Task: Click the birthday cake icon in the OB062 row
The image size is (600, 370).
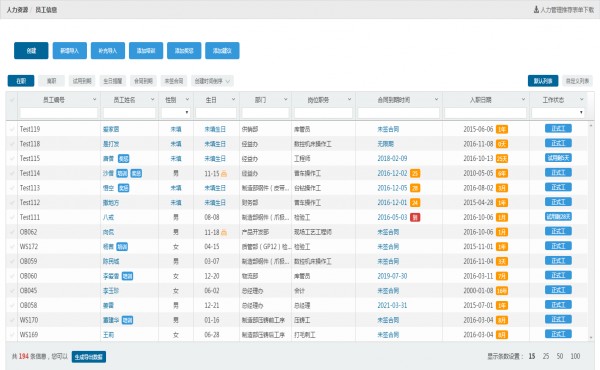Action: 224,232
